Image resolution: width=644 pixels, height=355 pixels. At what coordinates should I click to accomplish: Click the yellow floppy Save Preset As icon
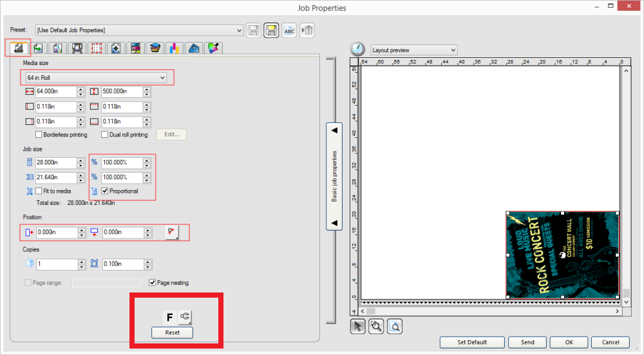[x=271, y=30]
